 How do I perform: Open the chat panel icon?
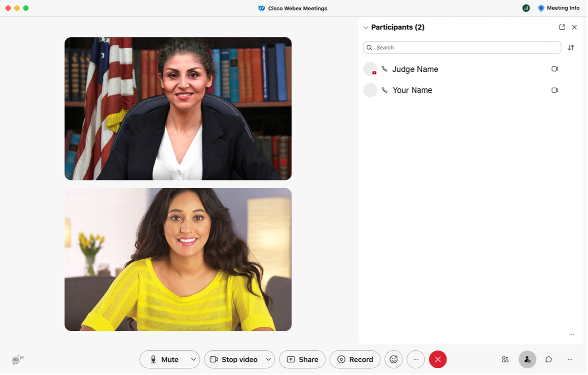point(548,359)
